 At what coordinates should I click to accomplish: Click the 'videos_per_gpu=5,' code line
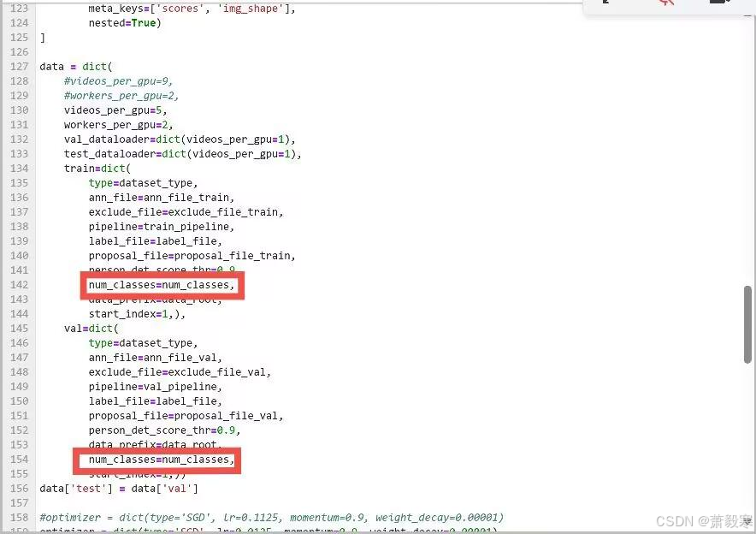click(x=115, y=110)
